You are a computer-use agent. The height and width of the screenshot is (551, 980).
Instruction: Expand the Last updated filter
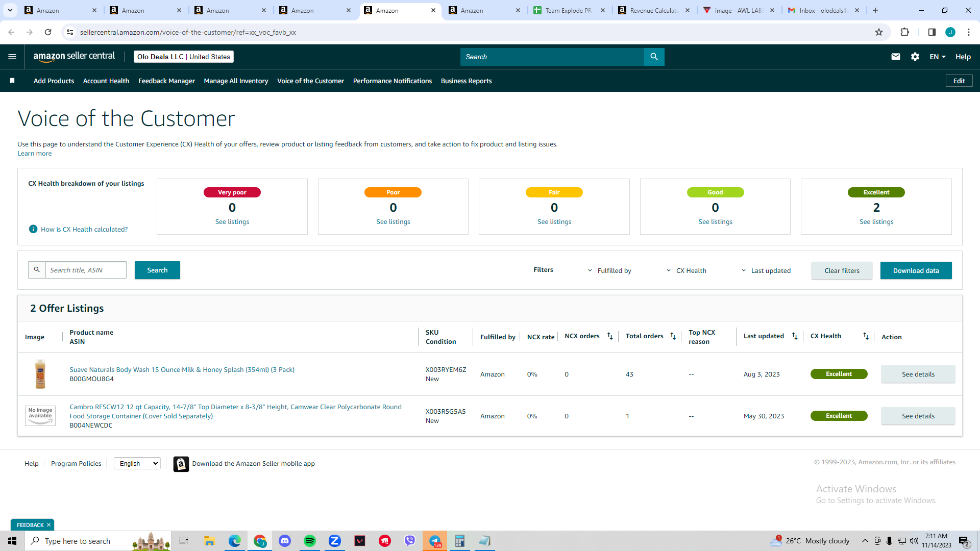click(x=766, y=270)
